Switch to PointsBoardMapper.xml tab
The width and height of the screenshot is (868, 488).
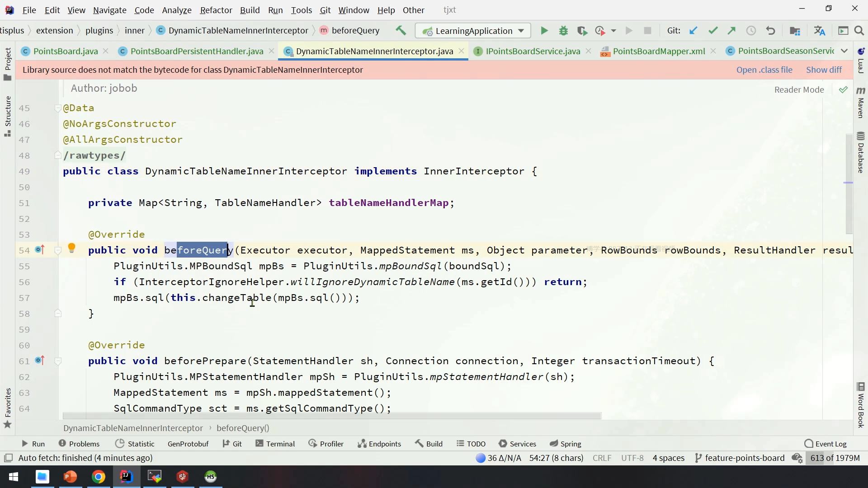(x=658, y=51)
